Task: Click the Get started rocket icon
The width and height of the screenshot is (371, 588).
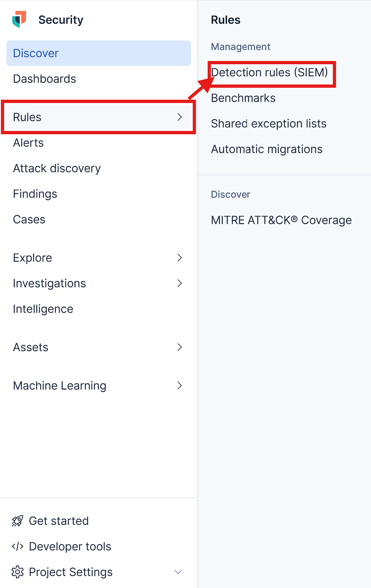Action: pyautogui.click(x=17, y=521)
